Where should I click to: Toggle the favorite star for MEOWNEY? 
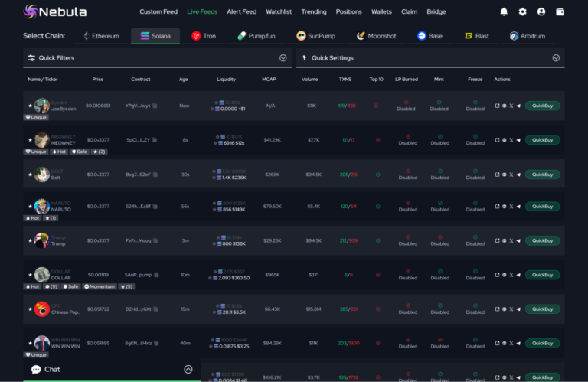click(31, 140)
